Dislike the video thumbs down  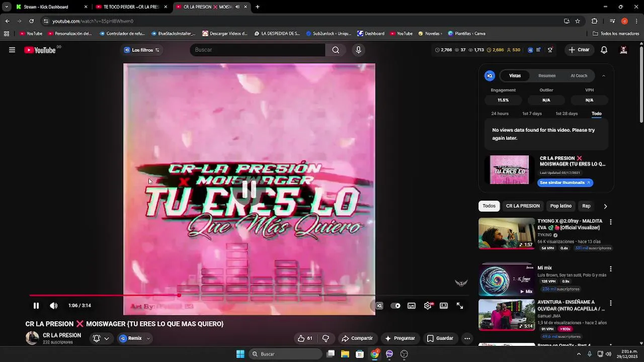[x=326, y=338]
